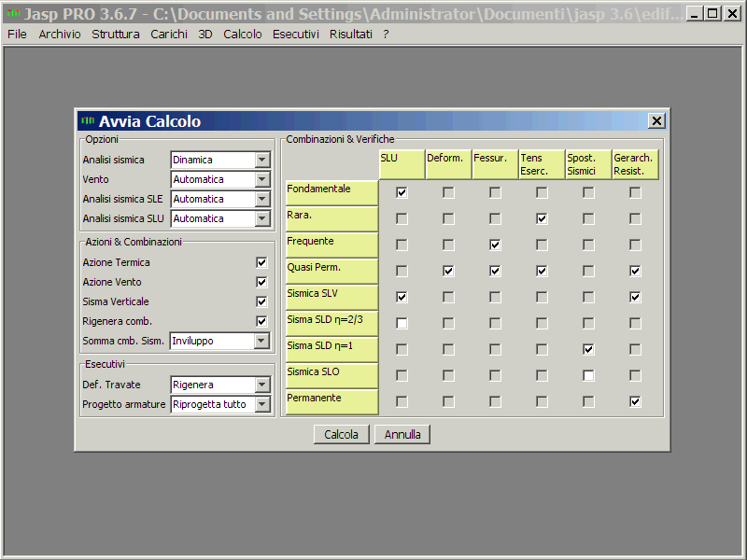This screenshot has width=747, height=560.
Task: Toggle Spost. Sismici for Sismica SLO
Action: tap(588, 375)
